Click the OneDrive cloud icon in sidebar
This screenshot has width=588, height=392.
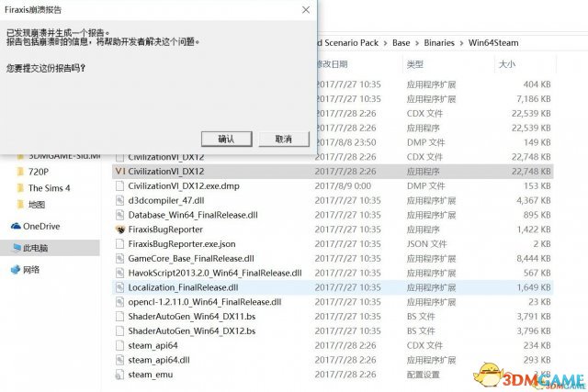16,227
